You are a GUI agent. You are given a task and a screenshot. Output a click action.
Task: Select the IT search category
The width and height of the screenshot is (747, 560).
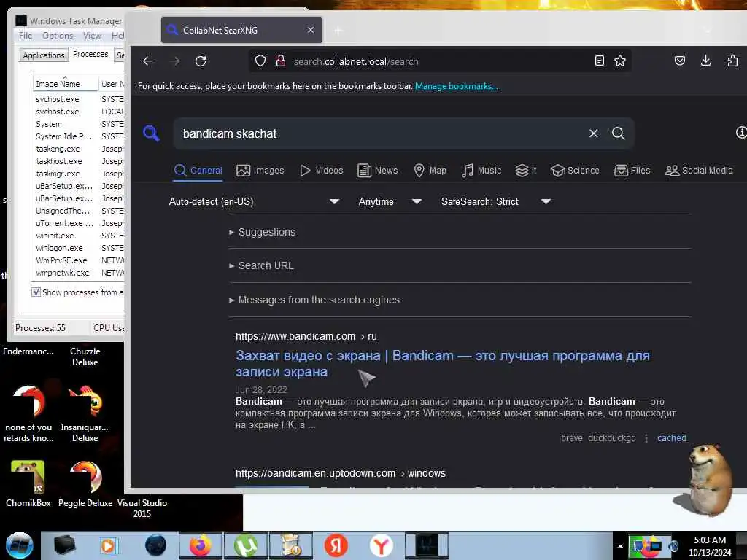pos(526,171)
